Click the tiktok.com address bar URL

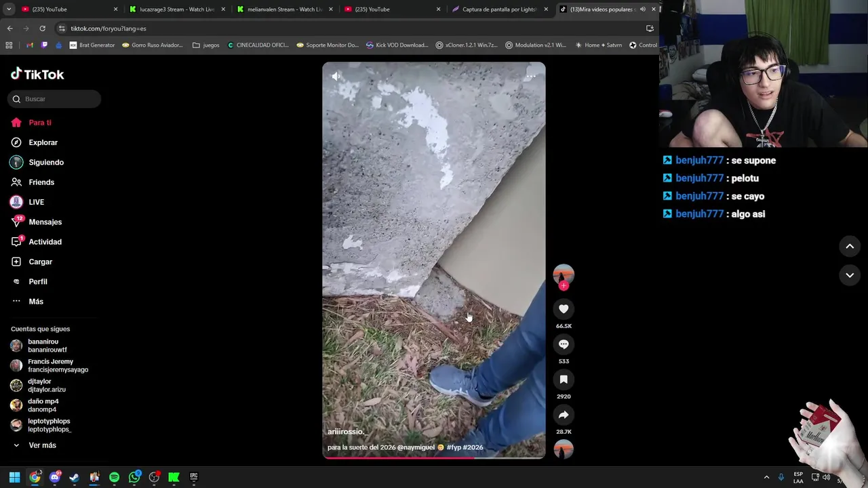[x=108, y=28]
